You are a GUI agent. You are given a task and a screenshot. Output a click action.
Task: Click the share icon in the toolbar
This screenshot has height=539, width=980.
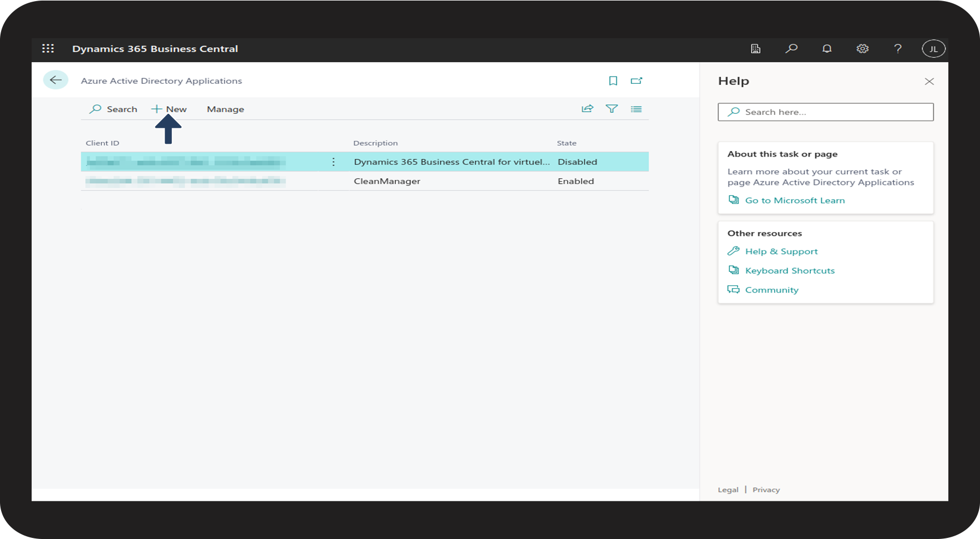587,109
